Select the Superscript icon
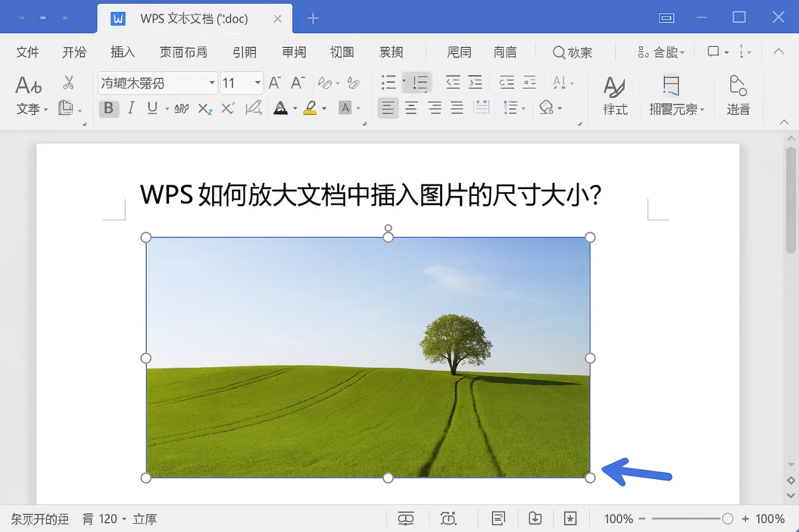 [227, 108]
